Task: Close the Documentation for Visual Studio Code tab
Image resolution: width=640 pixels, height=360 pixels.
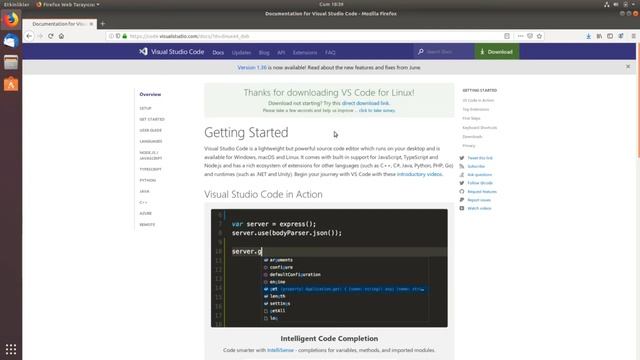Action: coord(91,24)
